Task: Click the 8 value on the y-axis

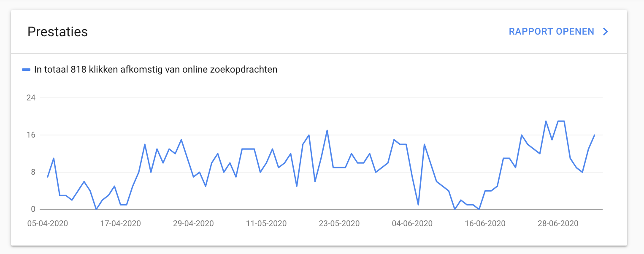Action: tap(33, 172)
